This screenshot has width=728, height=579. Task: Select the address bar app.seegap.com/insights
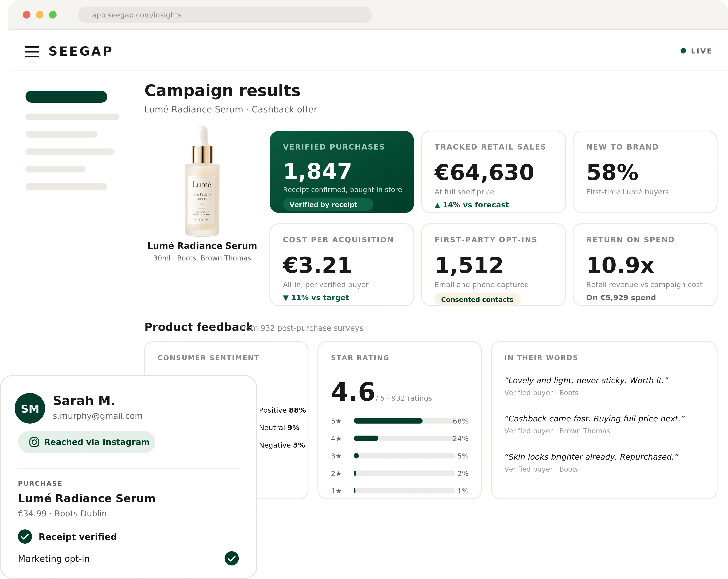click(x=225, y=15)
